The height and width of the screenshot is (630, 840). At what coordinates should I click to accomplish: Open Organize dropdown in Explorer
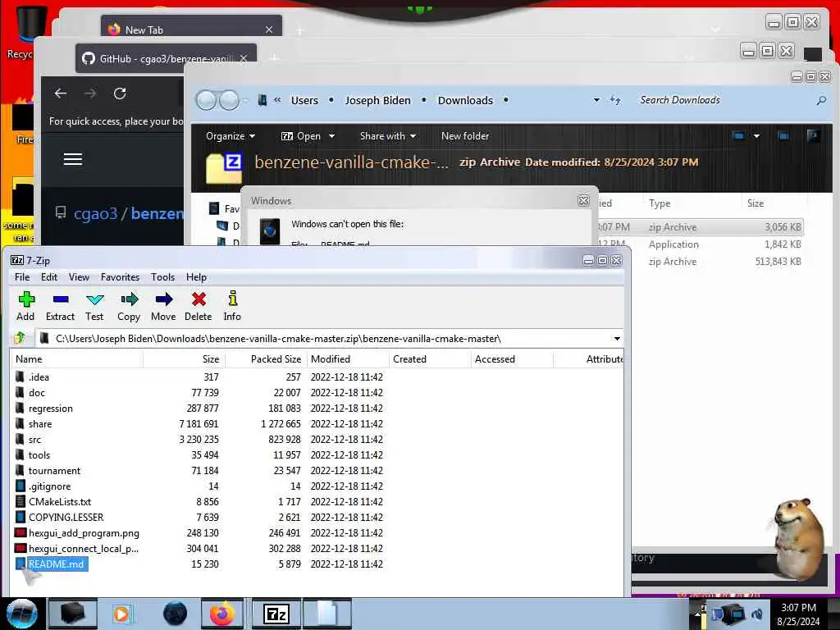pos(231,136)
